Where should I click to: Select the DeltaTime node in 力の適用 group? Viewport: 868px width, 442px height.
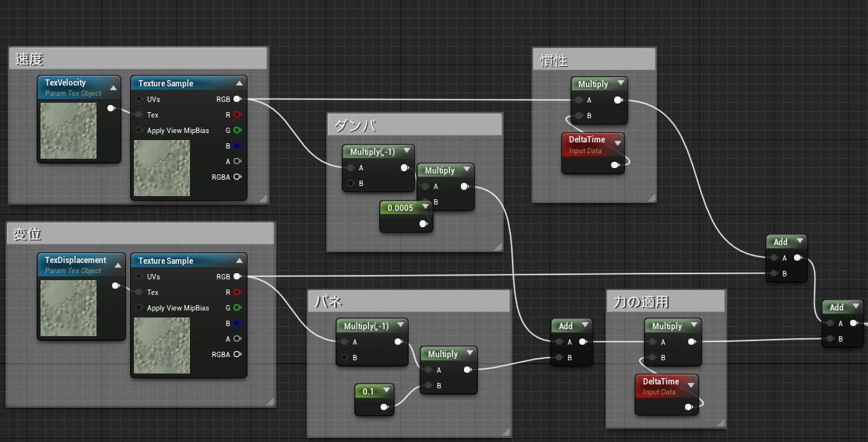[666, 386]
